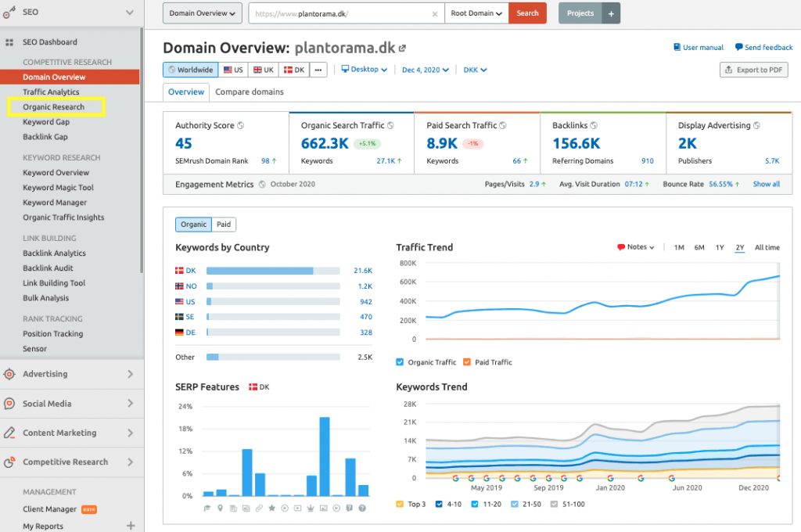Set Traffic Trend range to All time
This screenshot has height=532, width=801.
[767, 247]
